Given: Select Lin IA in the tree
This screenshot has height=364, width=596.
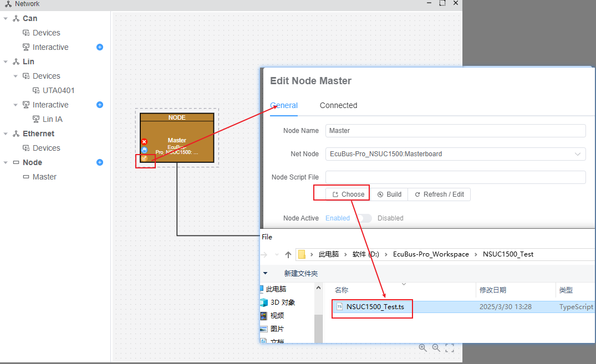Looking at the screenshot, I should [53, 119].
